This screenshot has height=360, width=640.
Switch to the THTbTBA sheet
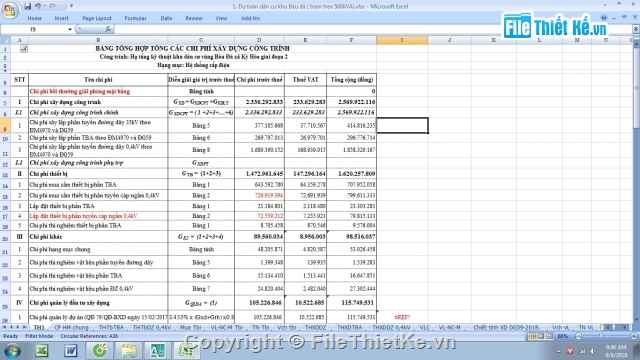pyautogui.click(x=111, y=327)
